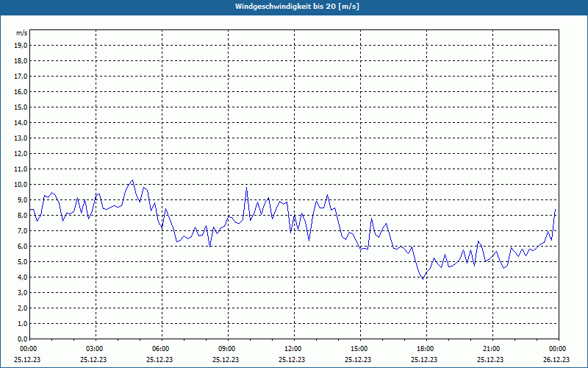Image resolution: width=588 pixels, height=368 pixels.
Task: Click the 9,0 y-axis label
Action: click(23, 199)
